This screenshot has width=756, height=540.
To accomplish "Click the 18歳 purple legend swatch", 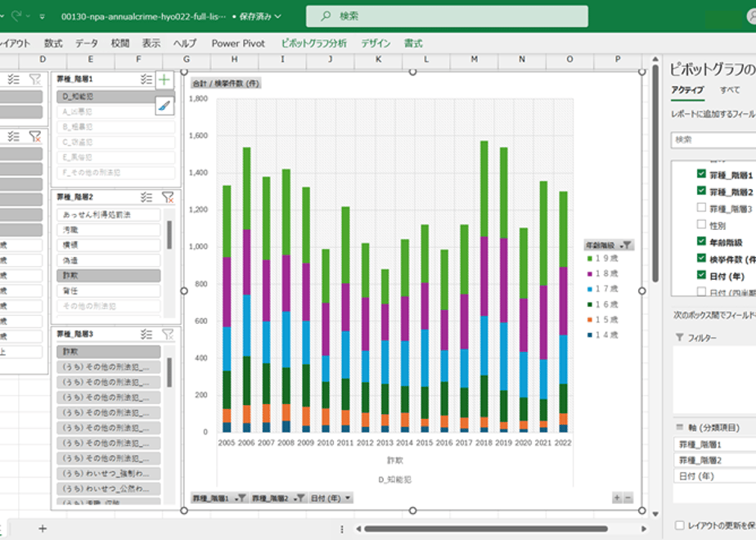I will (x=589, y=273).
